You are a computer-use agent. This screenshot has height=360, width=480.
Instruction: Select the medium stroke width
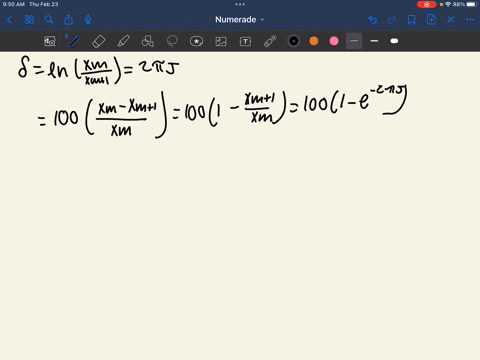click(x=374, y=41)
